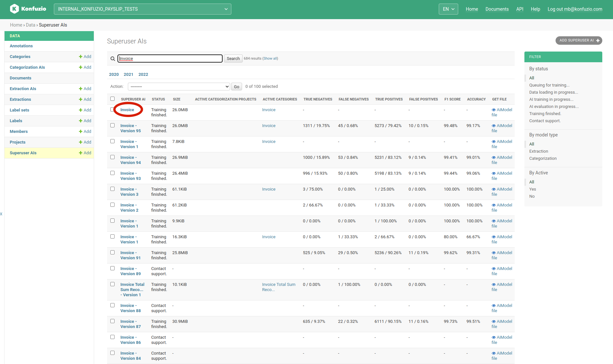Viewport: 613px width, 364px height.
Task: Open the AiModel file eye icon for Invoice Version 3
Action: (494, 189)
